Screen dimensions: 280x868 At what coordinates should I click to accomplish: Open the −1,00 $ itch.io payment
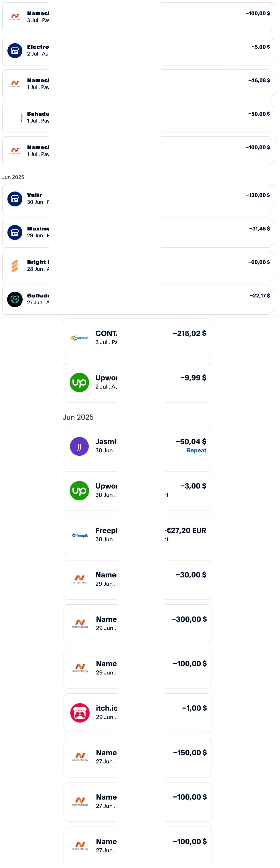coord(137,713)
